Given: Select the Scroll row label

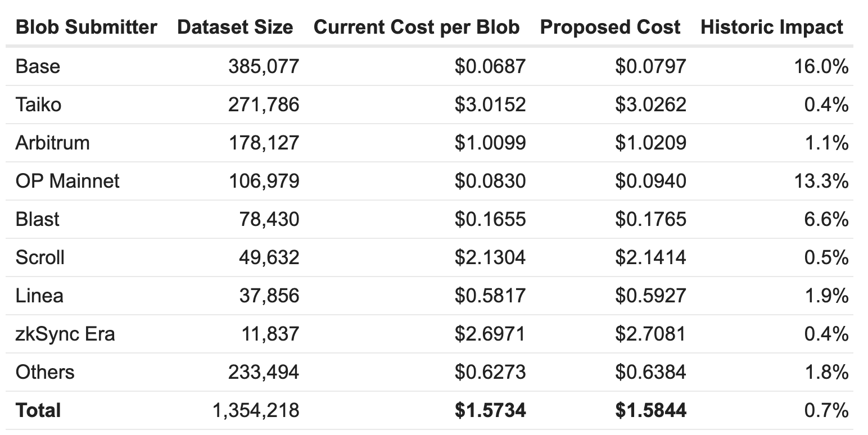Looking at the screenshot, I should coord(40,257).
